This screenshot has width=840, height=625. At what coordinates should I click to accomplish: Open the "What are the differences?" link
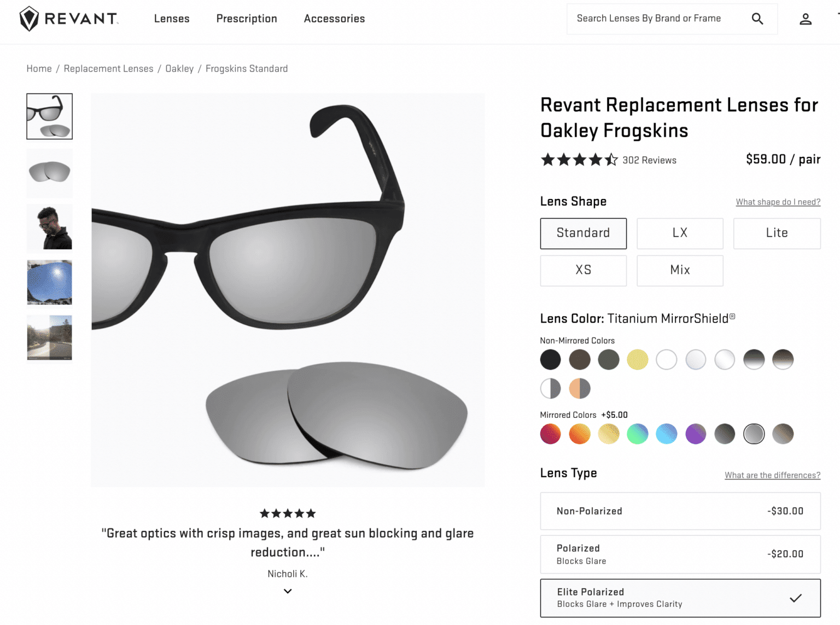point(772,475)
